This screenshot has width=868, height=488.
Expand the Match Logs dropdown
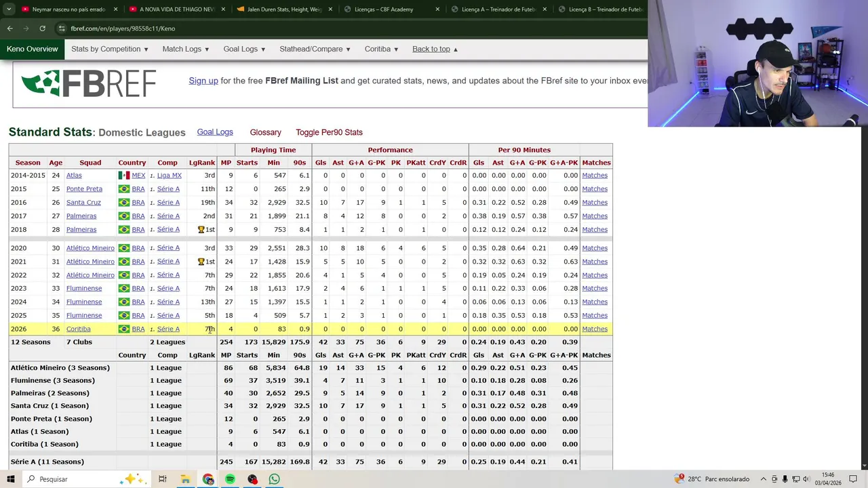(186, 49)
